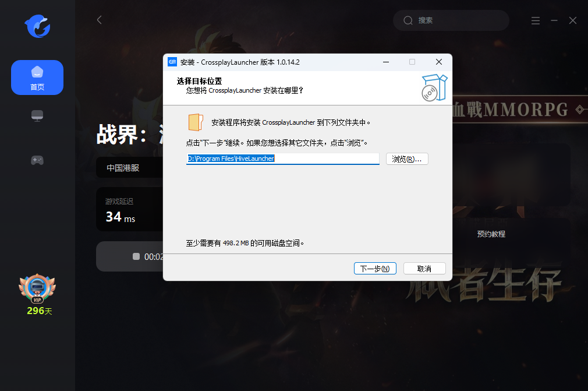Click the 296天 VIP days remaining text
The image size is (588, 391).
pyautogui.click(x=40, y=311)
